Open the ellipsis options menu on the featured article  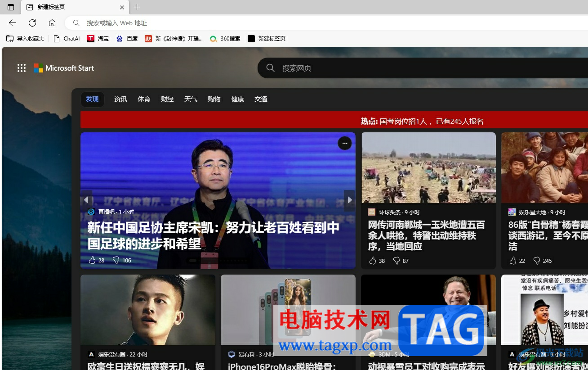pos(344,143)
